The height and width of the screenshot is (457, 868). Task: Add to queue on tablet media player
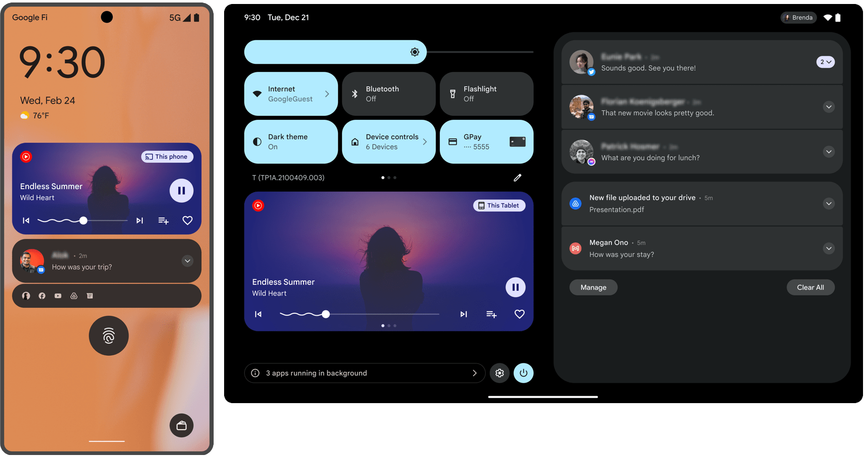pyautogui.click(x=492, y=314)
